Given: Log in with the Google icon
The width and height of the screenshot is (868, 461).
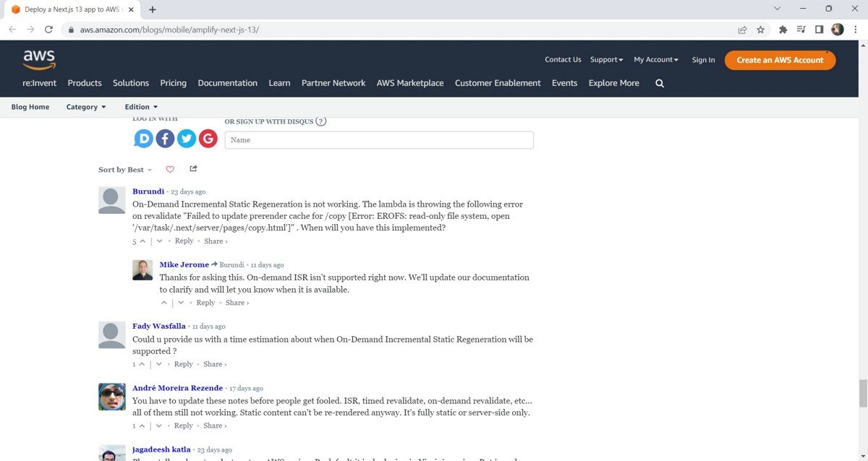Looking at the screenshot, I should pos(208,139).
